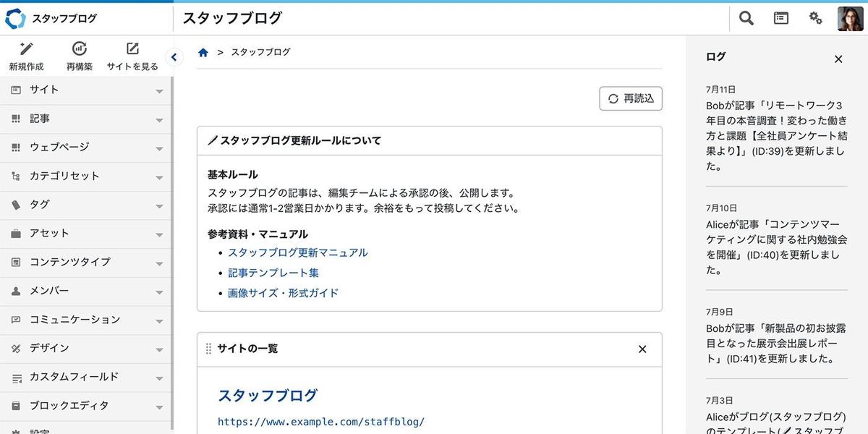Click the 再構築 rebuild icon

80,49
